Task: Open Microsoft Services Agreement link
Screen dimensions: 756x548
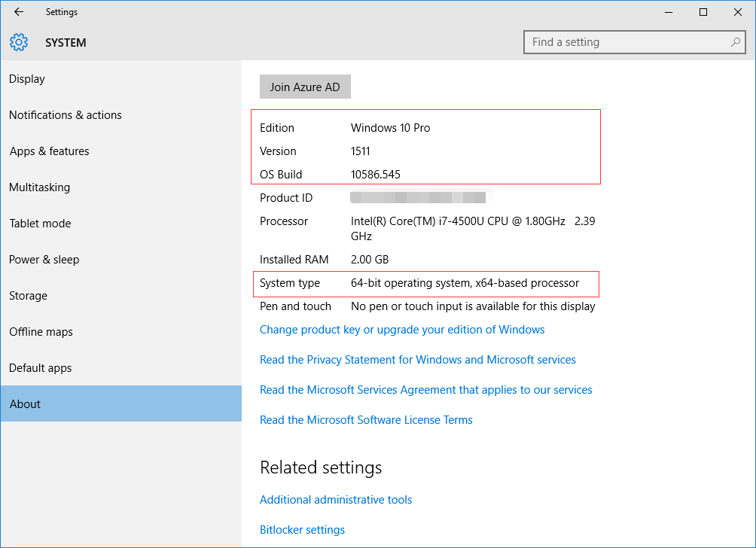Action: (x=425, y=390)
